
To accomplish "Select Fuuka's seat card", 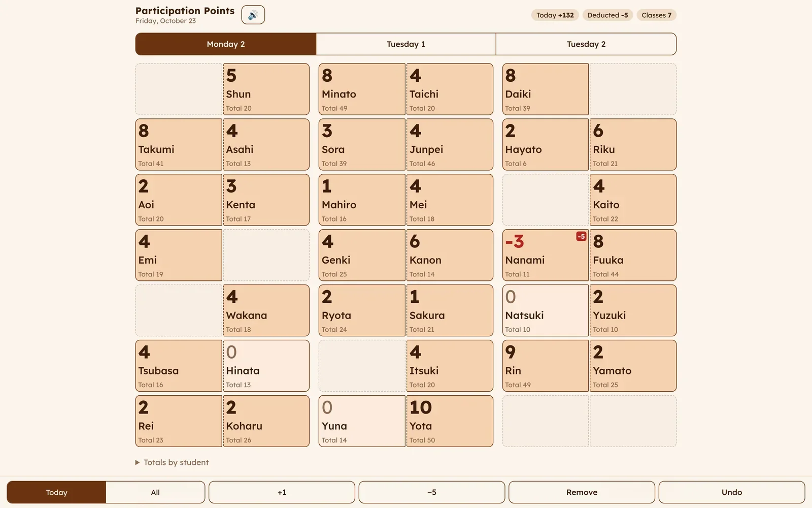I will pos(633,255).
